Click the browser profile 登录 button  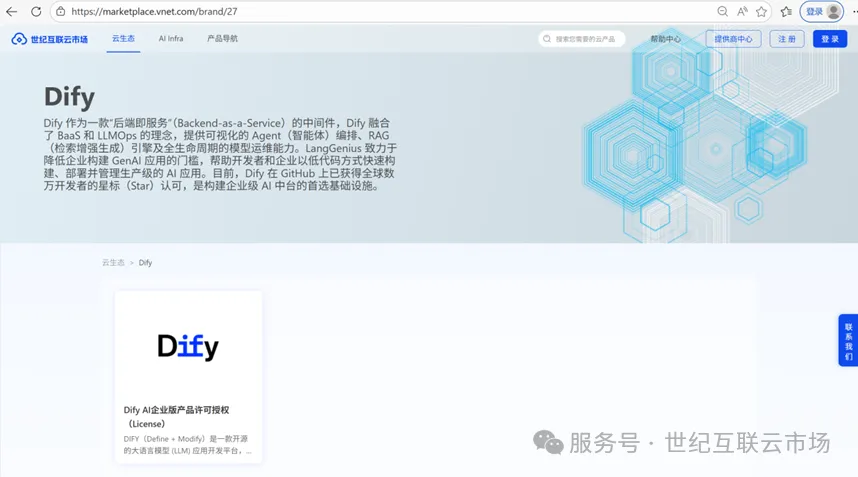coord(822,11)
